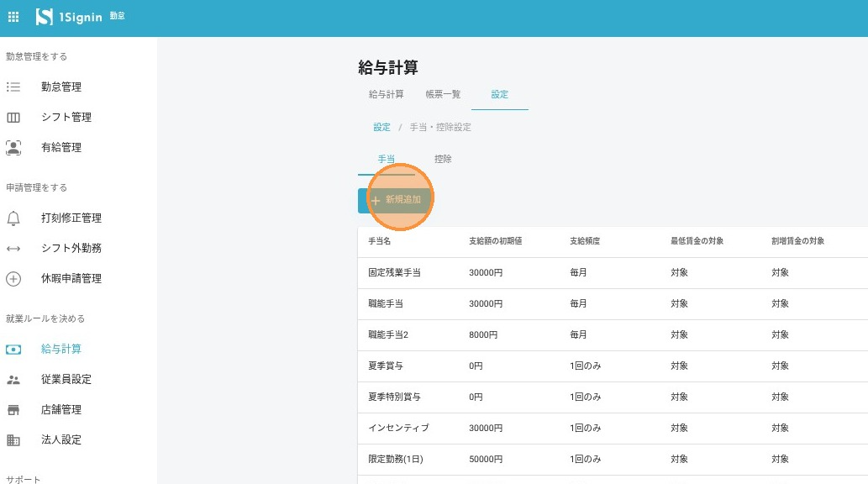868x484 pixels.
Task: Click the 手当名 column header
Action: [x=380, y=241]
